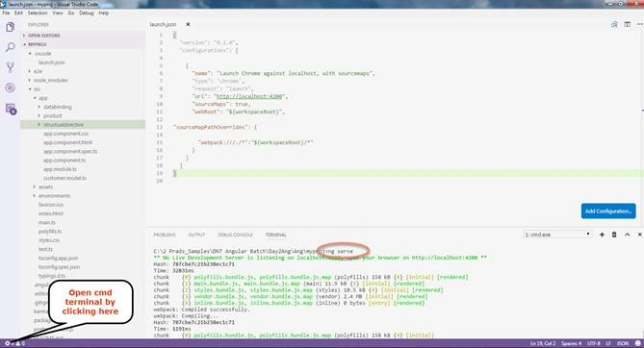Close the launch.json editor tab
This screenshot has width=644, height=348.
point(188,25)
